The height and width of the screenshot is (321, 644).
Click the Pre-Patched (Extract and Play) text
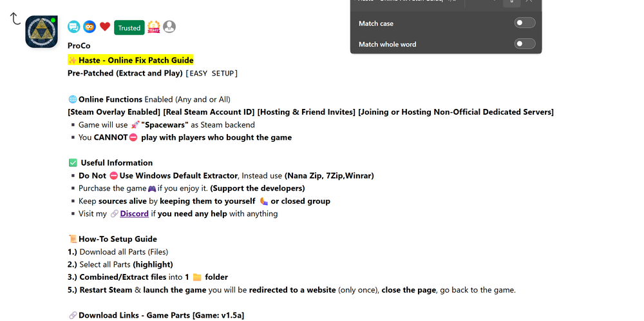(x=126, y=73)
